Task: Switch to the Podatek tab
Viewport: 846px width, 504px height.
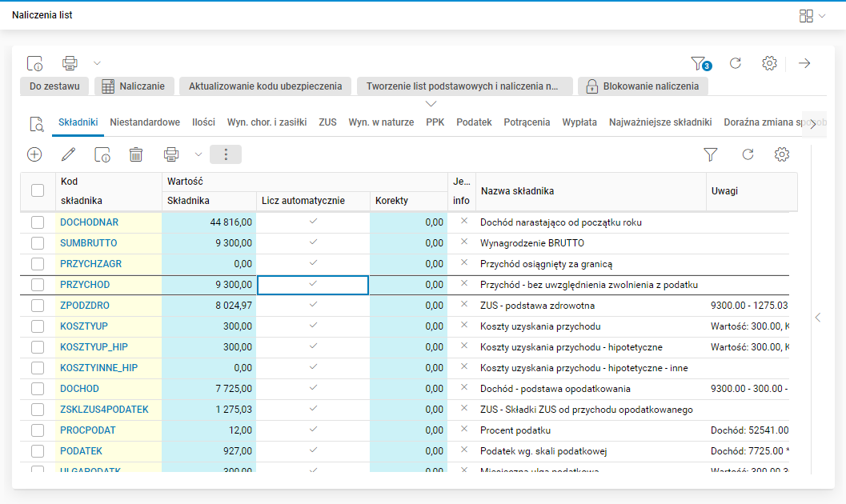Action: coord(474,122)
